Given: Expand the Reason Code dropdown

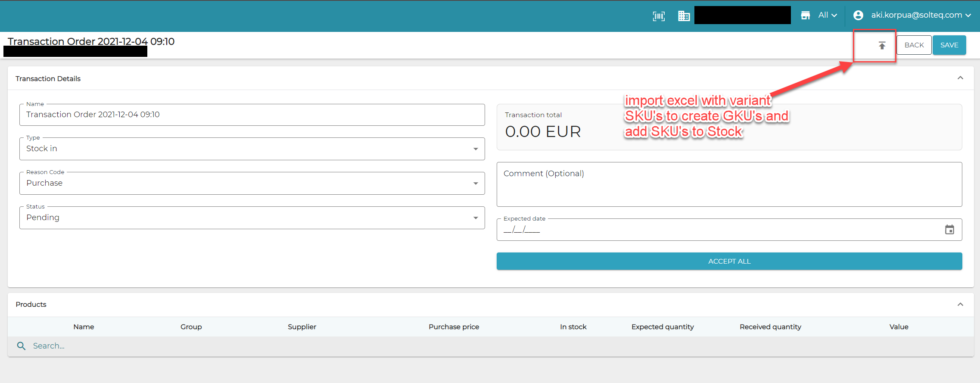Looking at the screenshot, I should 252,184.
